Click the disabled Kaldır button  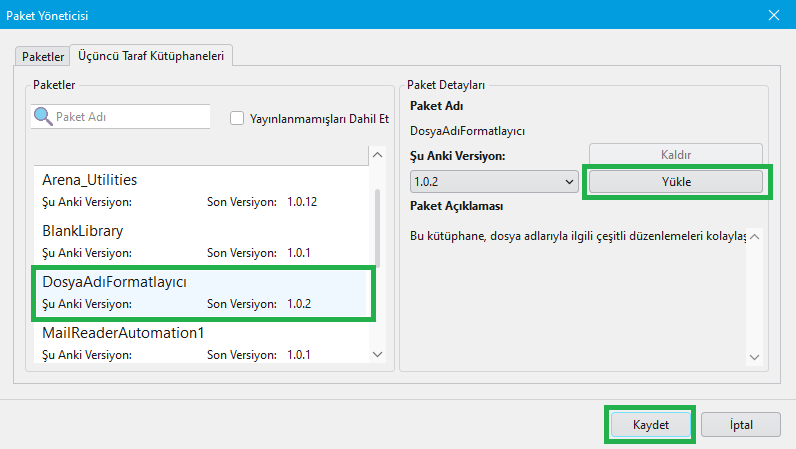(676, 154)
